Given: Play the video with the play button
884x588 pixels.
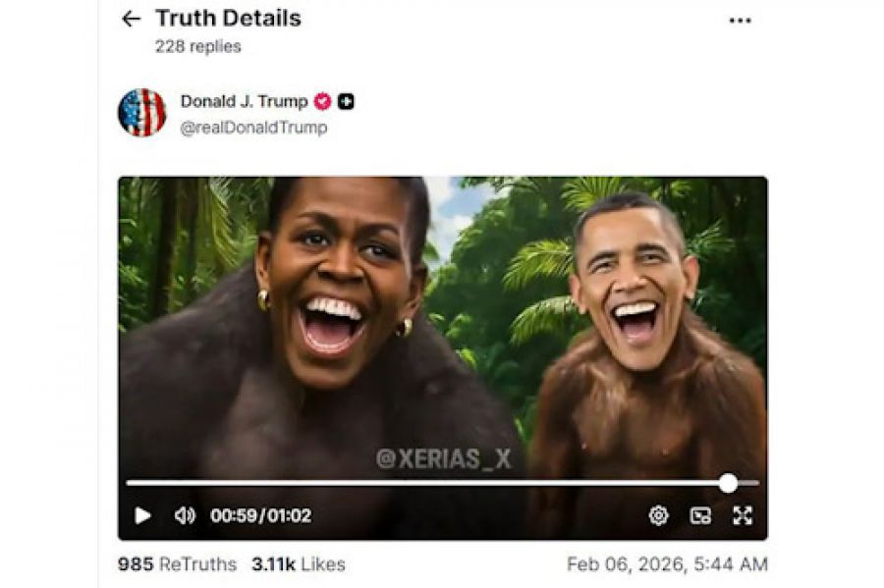Looking at the screenshot, I should (142, 515).
